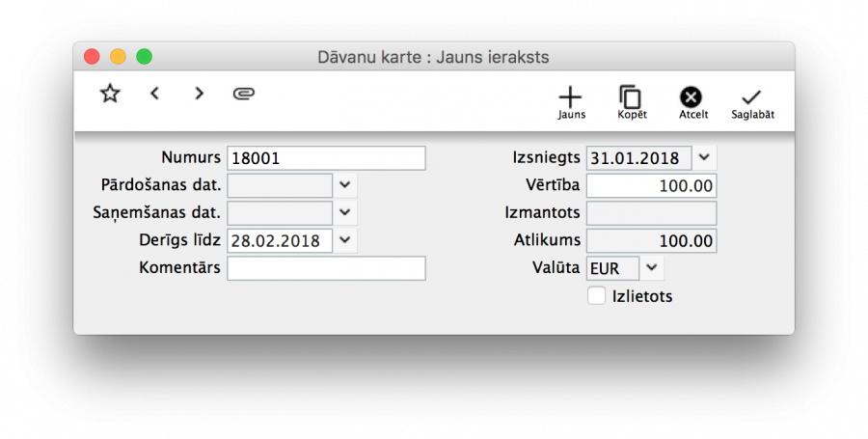Expand the Valūta currency dropdown

(652, 268)
